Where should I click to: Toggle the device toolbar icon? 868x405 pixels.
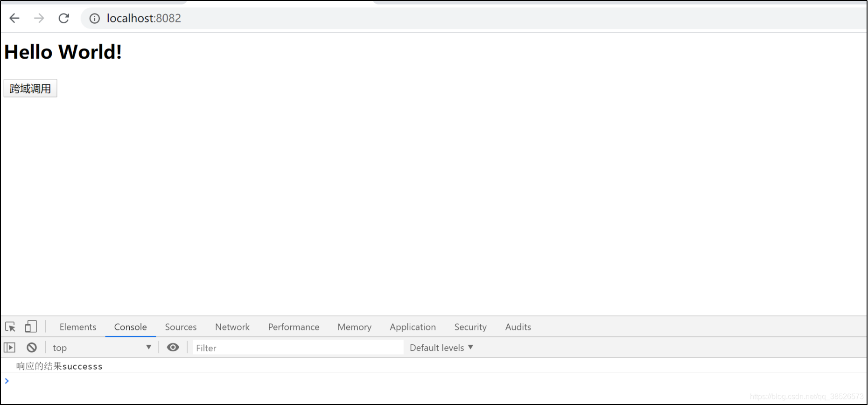pyautogui.click(x=31, y=327)
